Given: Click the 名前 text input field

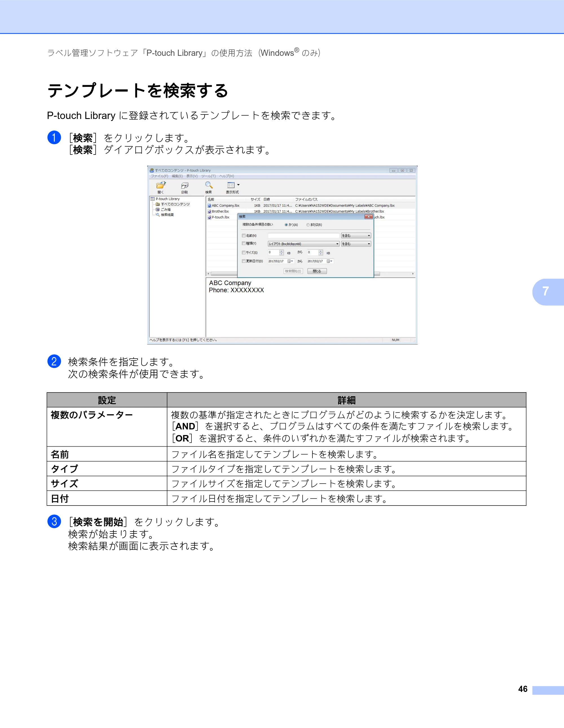Looking at the screenshot, I should tap(303, 236).
